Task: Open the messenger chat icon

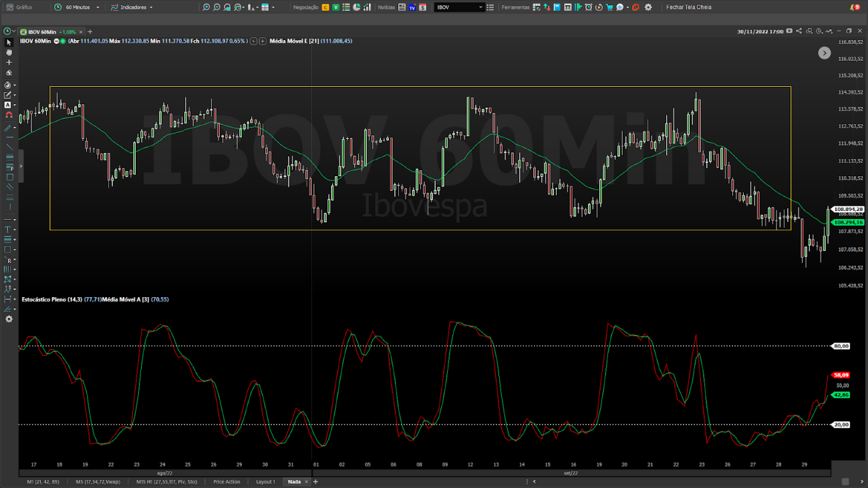Action: tap(619, 7)
